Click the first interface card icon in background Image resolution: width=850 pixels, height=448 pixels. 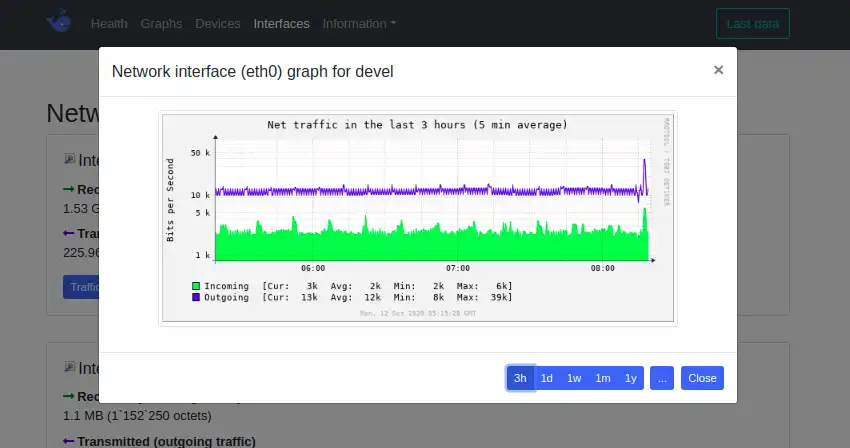[69, 159]
